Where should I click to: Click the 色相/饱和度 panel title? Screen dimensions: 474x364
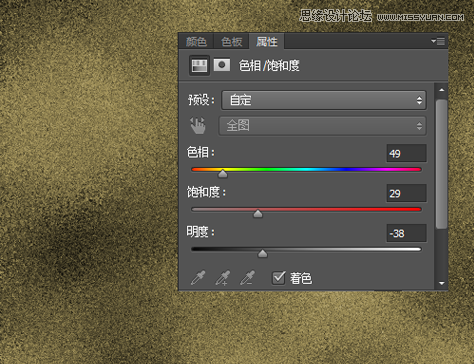(x=269, y=66)
